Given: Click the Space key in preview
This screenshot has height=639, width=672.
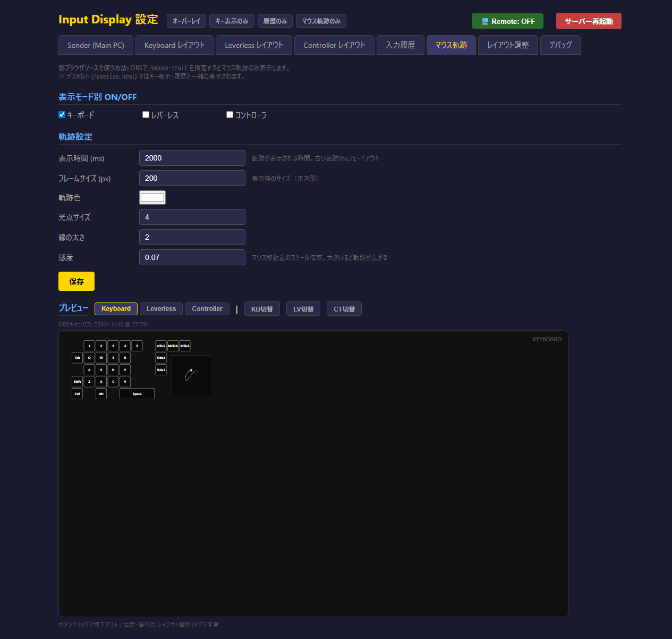Looking at the screenshot, I should (x=137, y=394).
